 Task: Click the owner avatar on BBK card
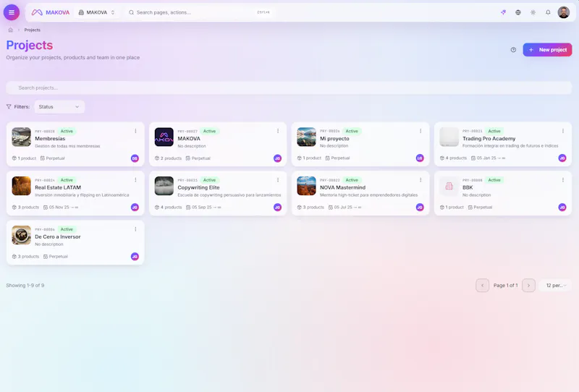[x=562, y=208]
